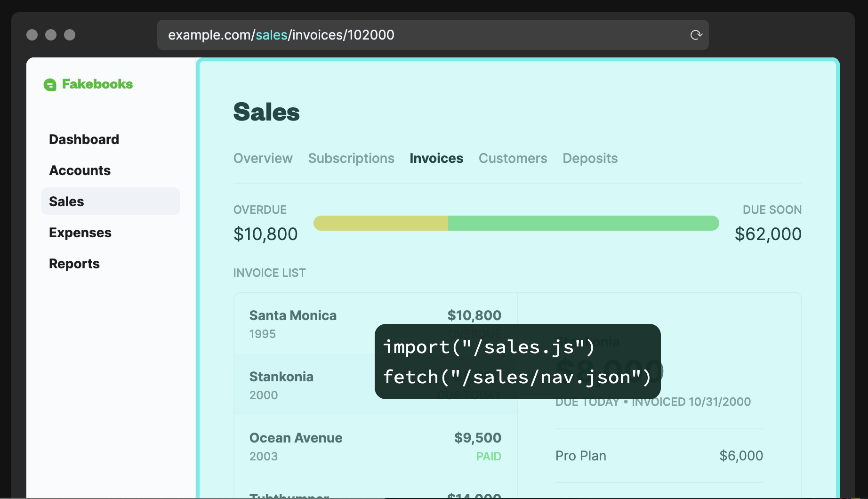The image size is (868, 499).
Task: Open the Subscriptions tab
Action: click(351, 158)
